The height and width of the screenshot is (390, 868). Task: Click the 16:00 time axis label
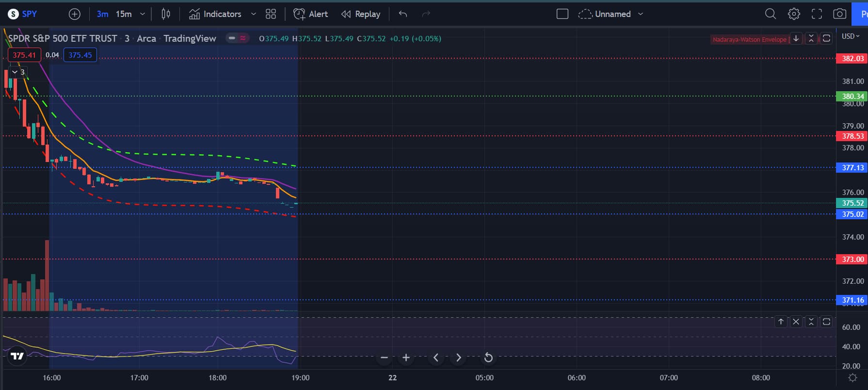click(52, 378)
